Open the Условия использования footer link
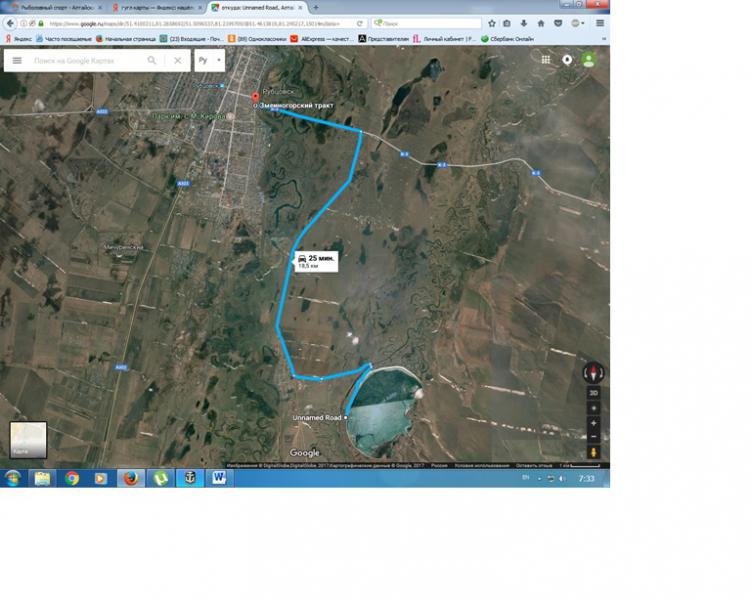This screenshot has width=751, height=600. (481, 465)
